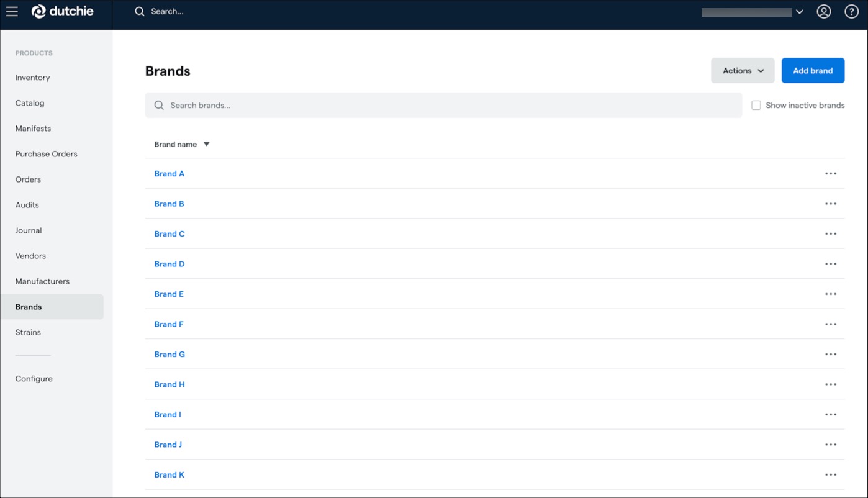This screenshot has width=868, height=498.
Task: Open the Brand F link
Action: [x=169, y=324]
